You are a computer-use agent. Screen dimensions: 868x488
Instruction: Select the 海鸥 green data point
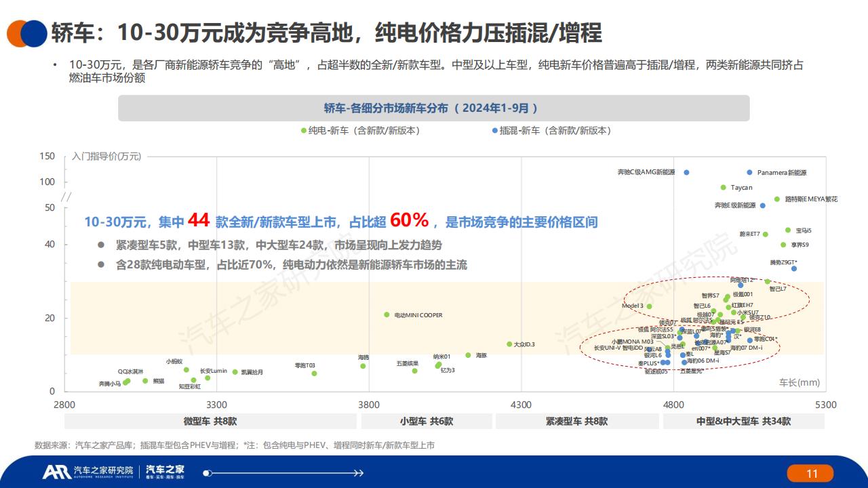[x=363, y=366]
